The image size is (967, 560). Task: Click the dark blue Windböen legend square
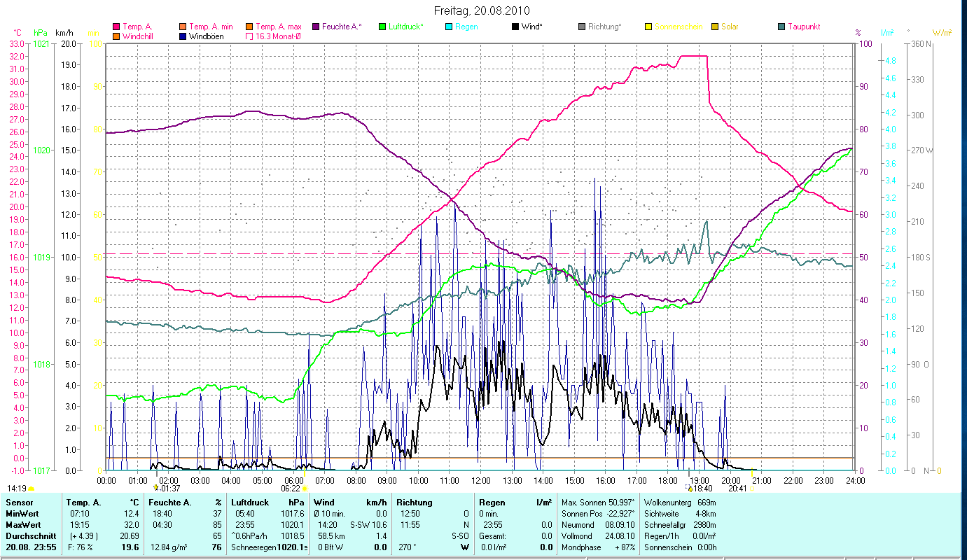pos(183,36)
